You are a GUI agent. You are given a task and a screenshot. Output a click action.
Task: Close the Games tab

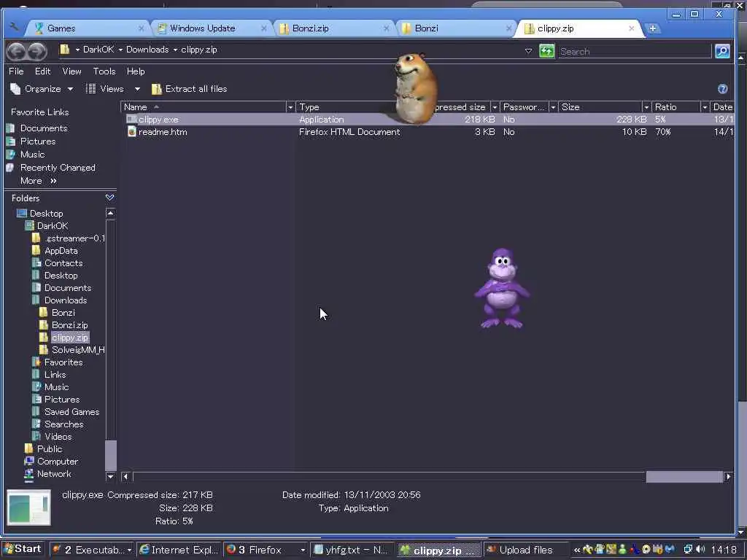tap(141, 28)
